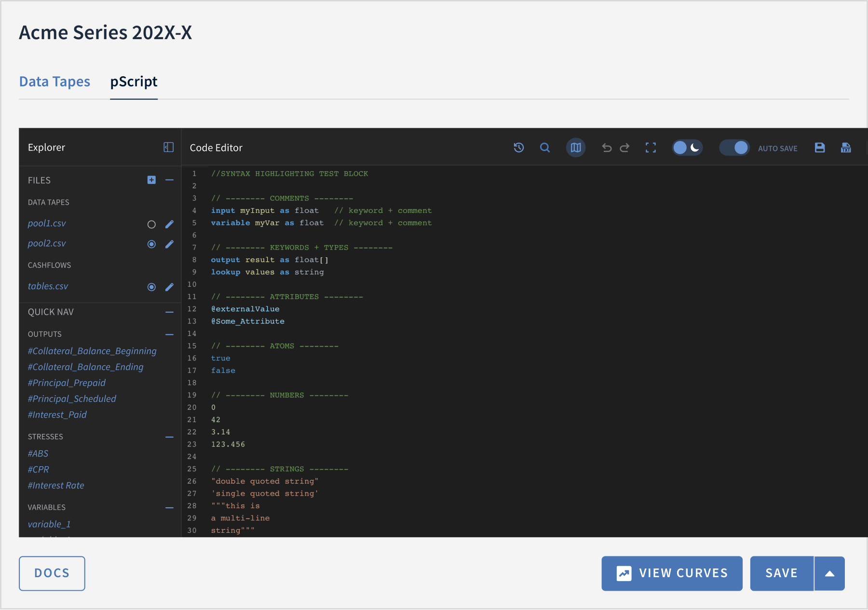868x610 pixels.
Task: Open tables.csv file
Action: point(48,286)
